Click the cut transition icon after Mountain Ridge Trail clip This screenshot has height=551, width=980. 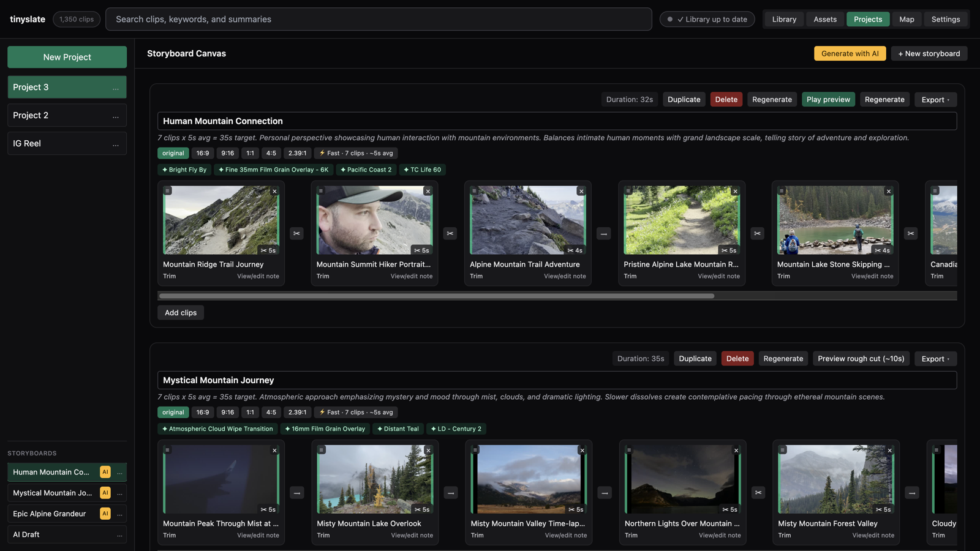pyautogui.click(x=296, y=233)
